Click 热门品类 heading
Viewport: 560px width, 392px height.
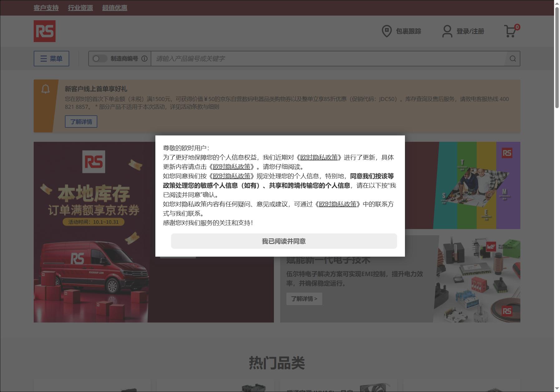pyautogui.click(x=277, y=363)
